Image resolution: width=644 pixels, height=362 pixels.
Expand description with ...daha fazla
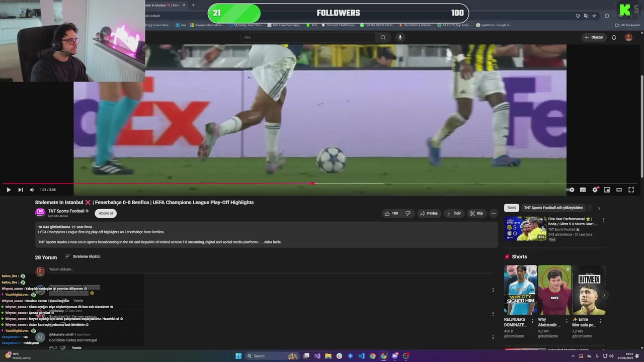coord(271,242)
